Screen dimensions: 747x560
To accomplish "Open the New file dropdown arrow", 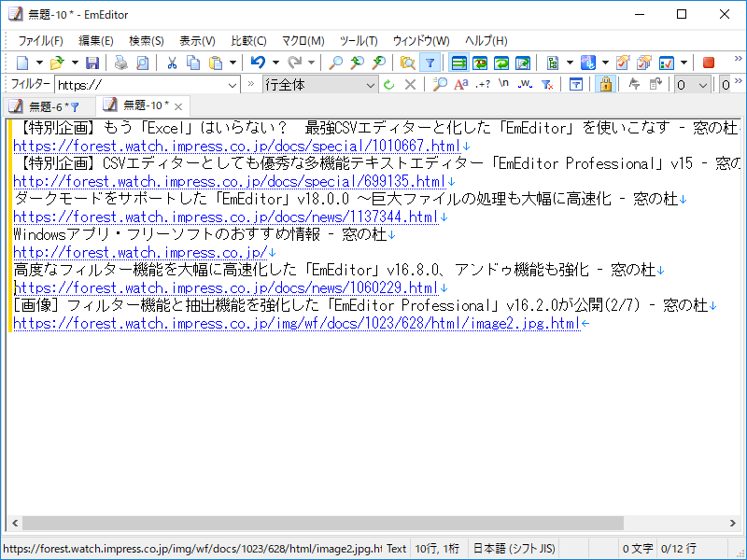I will (x=39, y=63).
